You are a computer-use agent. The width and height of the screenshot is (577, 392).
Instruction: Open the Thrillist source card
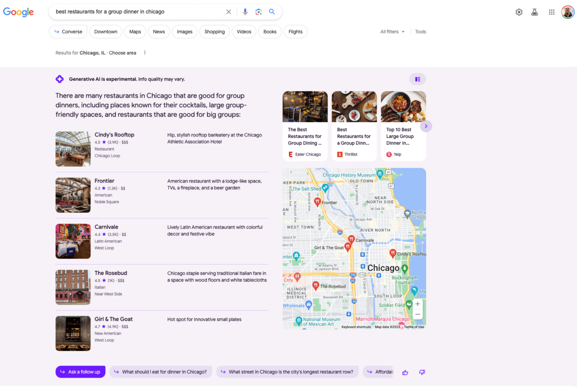(x=354, y=126)
